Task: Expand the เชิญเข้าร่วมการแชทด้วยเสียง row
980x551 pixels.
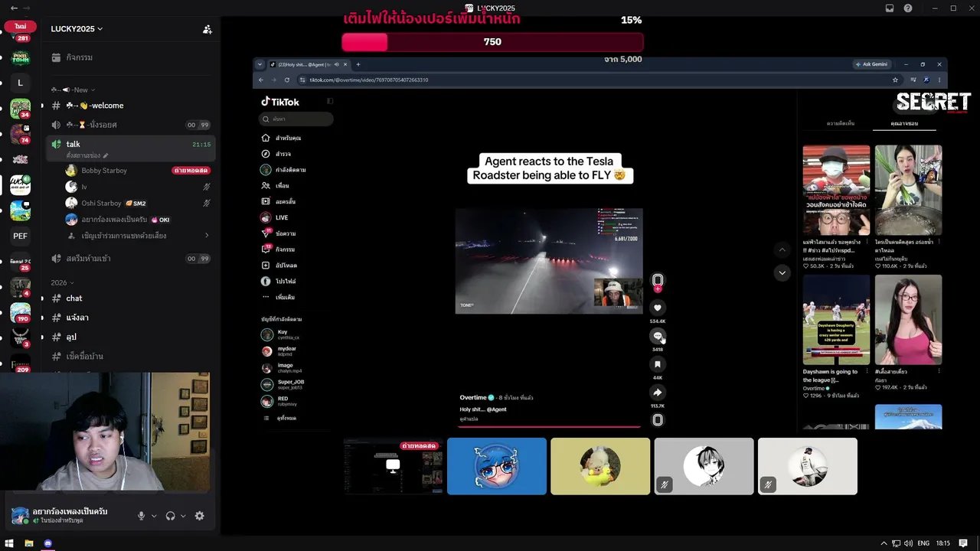Action: 136,236
